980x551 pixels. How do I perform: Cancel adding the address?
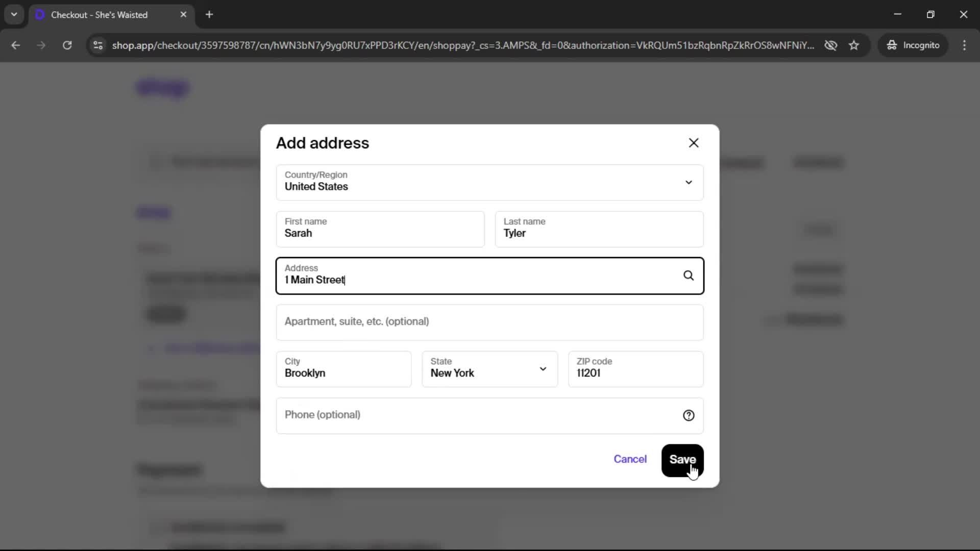coord(630,459)
